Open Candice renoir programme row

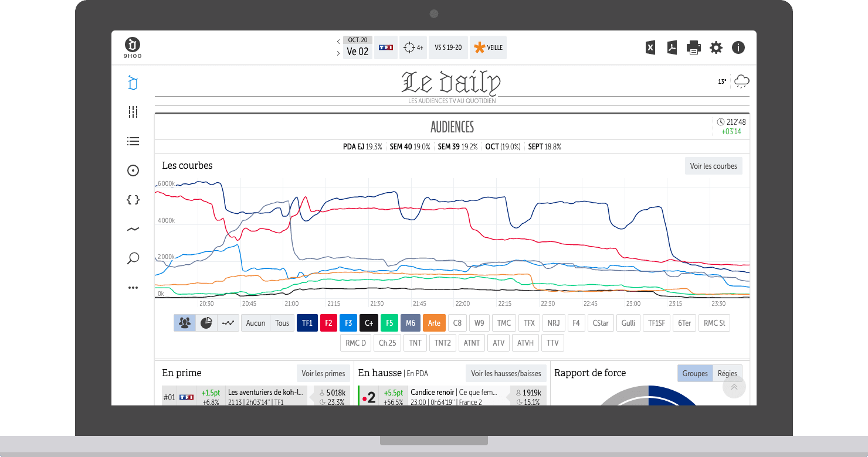click(x=452, y=396)
